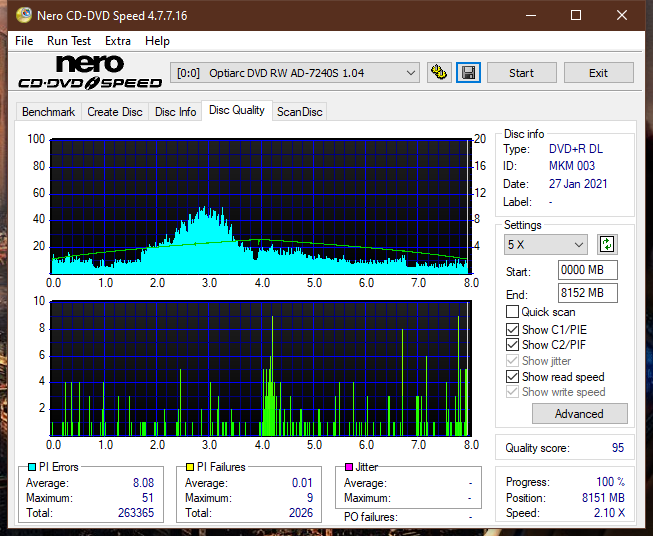This screenshot has height=536, width=653.
Task: Click the save floppy disk icon
Action: coord(468,73)
